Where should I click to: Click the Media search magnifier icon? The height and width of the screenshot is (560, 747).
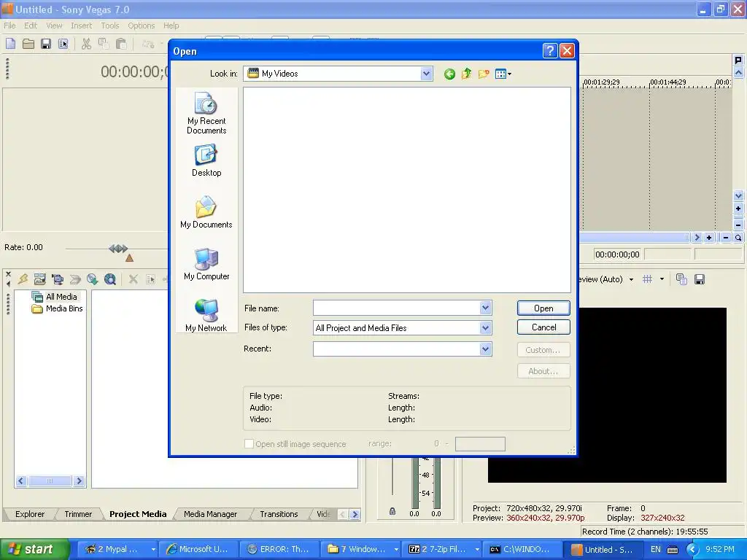(x=110, y=279)
